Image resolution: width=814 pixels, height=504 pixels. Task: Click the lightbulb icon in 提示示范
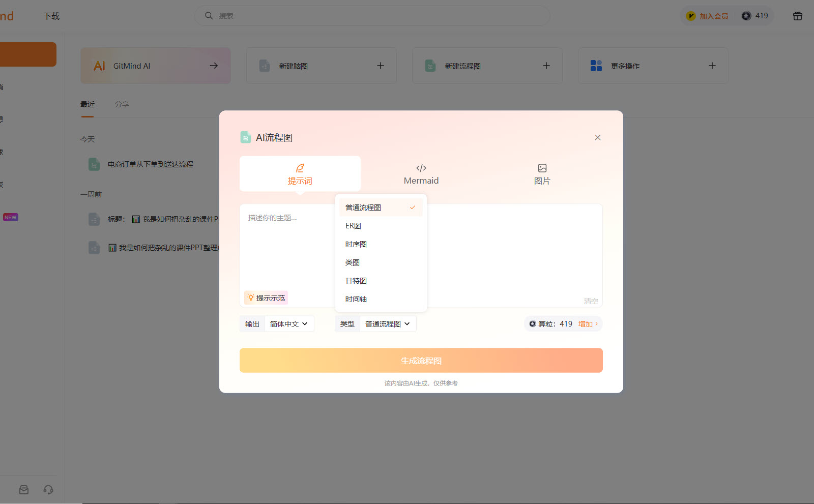point(251,298)
